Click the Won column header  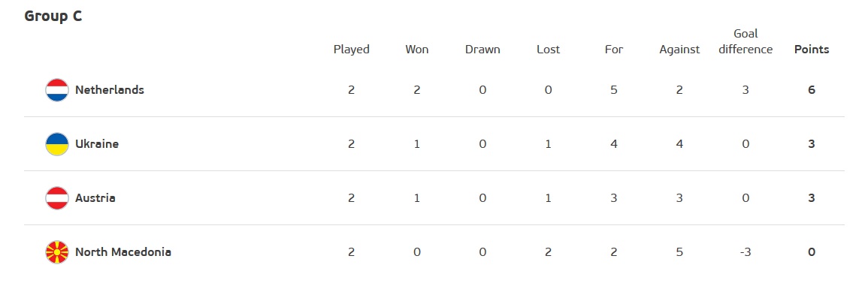[417, 50]
